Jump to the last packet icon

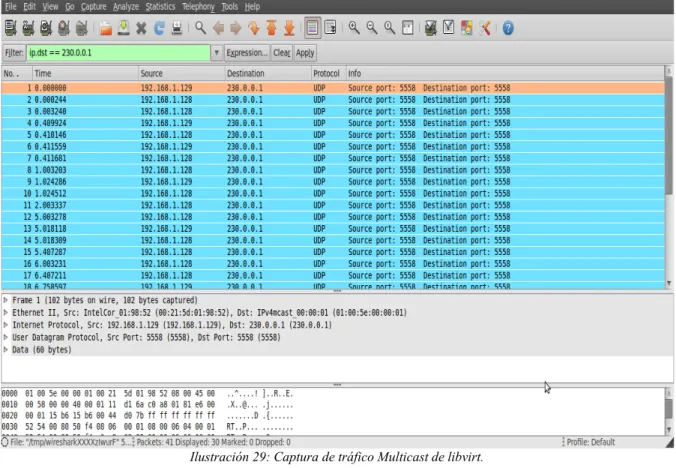pos(289,28)
